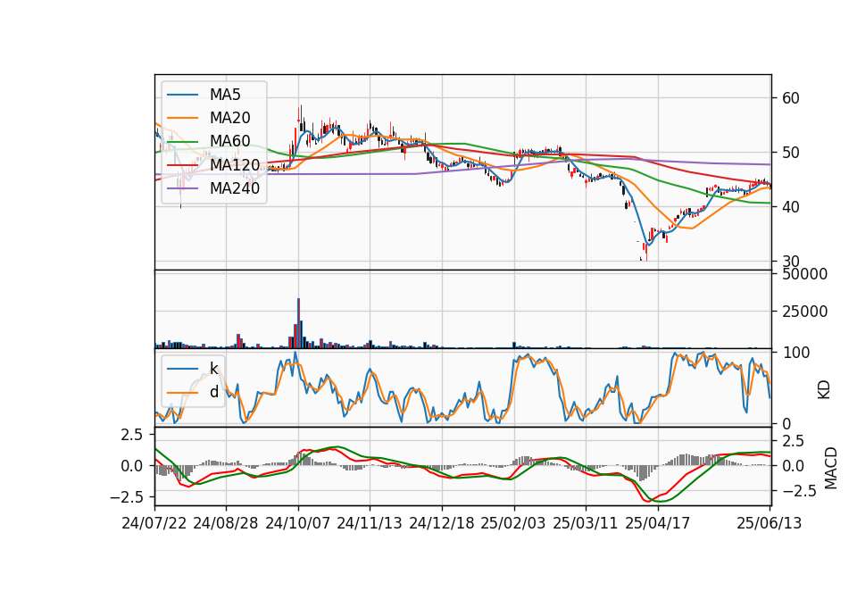
Task: Click the 24/12/18 date axis label
Action: (442, 523)
